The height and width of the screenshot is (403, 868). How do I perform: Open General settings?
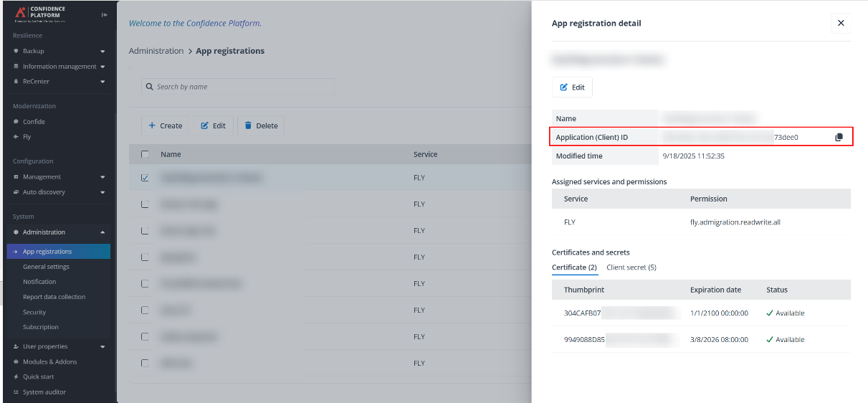point(46,267)
